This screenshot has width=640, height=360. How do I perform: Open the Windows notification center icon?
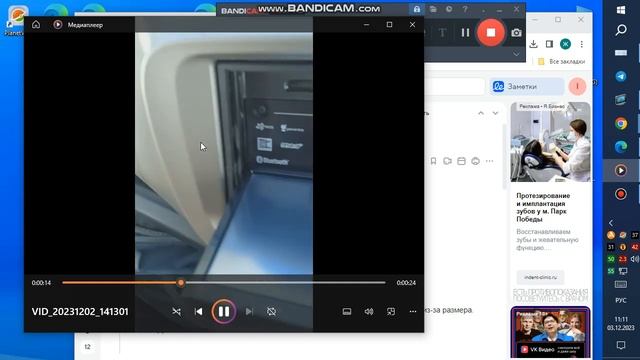point(621,345)
